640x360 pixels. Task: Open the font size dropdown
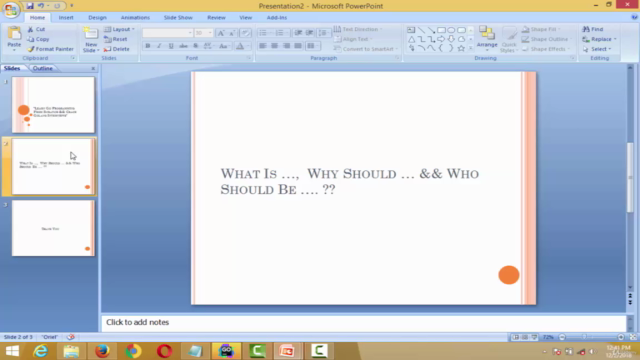(210, 33)
